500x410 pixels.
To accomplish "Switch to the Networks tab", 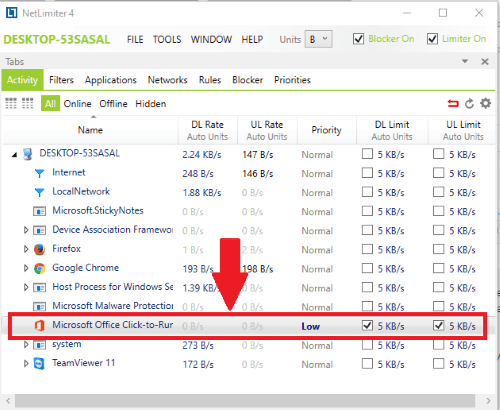I will click(x=168, y=80).
